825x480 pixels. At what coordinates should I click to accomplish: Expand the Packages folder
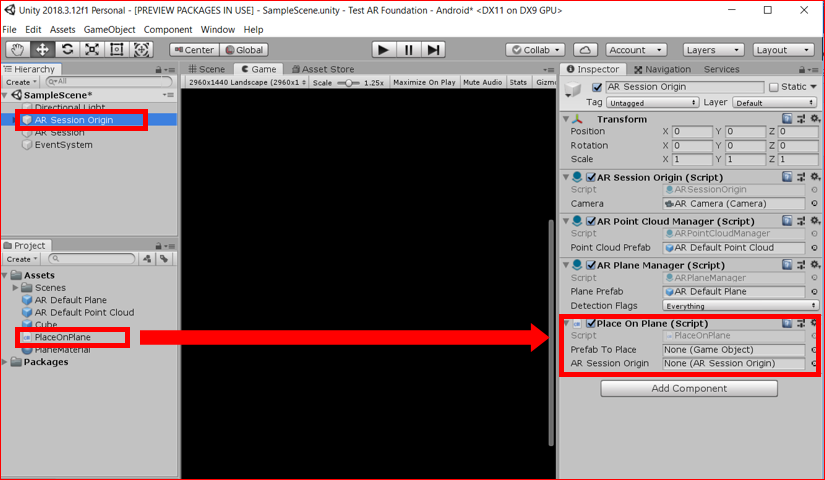click(x=5, y=362)
